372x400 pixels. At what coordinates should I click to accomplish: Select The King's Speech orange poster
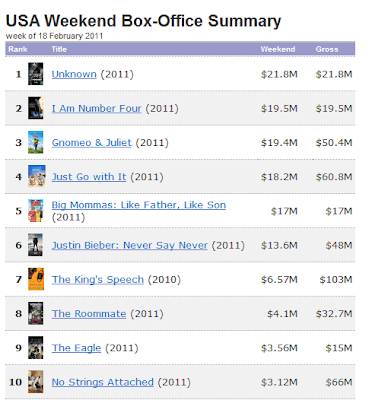click(36, 279)
